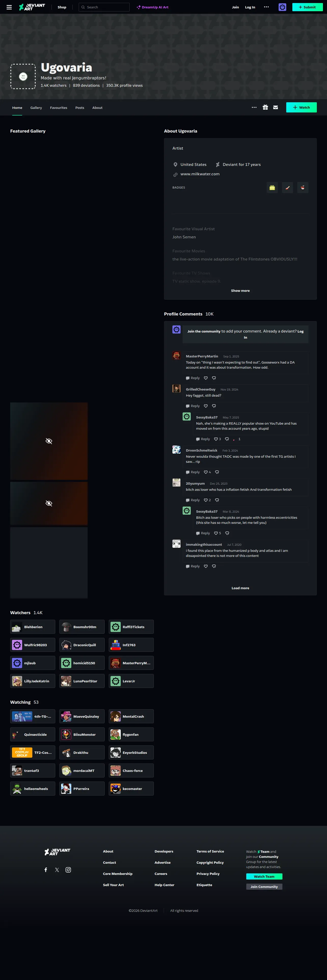Open Ugovaria's profile avatar picture

(x=23, y=77)
